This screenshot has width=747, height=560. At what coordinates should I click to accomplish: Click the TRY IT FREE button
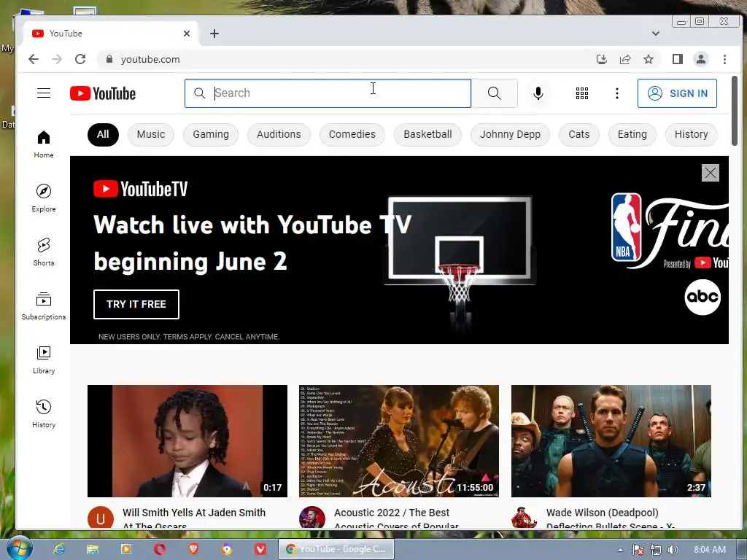[136, 304]
